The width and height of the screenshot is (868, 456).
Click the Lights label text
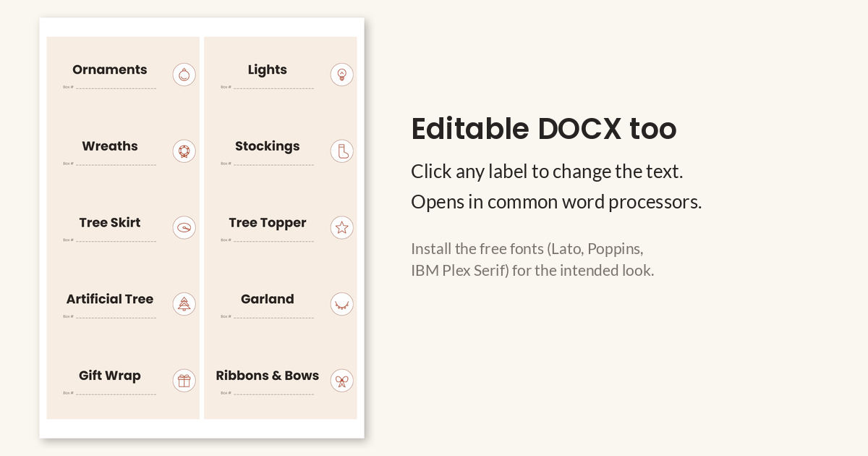click(x=268, y=70)
